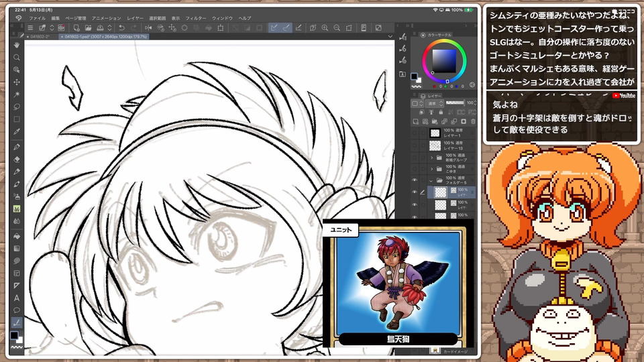Select the Fill bucket tool
The width and height of the screenshot is (644, 362).
pyautogui.click(x=16, y=236)
